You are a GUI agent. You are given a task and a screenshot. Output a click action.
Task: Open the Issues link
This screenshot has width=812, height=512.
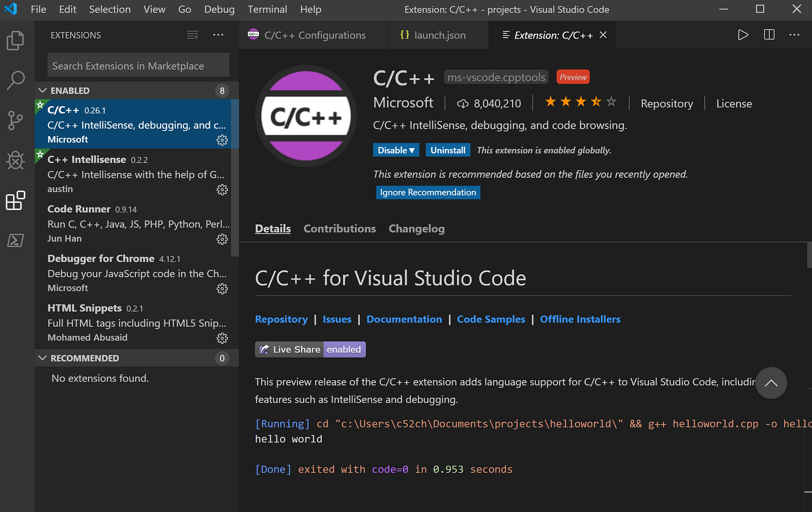(x=337, y=319)
